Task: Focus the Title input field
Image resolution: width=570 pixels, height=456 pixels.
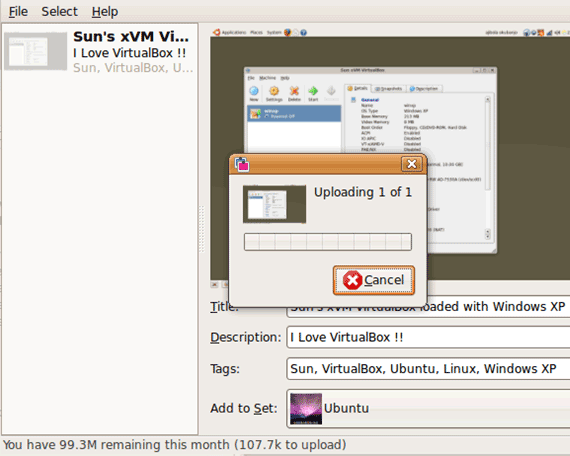Action: [x=429, y=307]
